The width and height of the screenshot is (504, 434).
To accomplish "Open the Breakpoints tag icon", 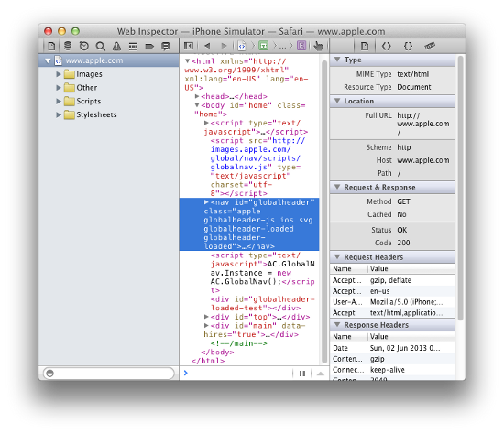I will point(149,47).
